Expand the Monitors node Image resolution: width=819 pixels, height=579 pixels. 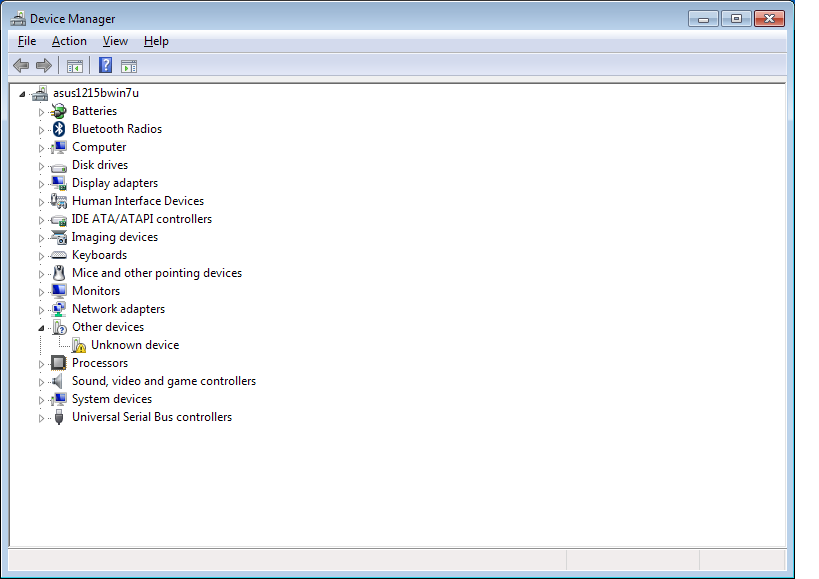41,292
